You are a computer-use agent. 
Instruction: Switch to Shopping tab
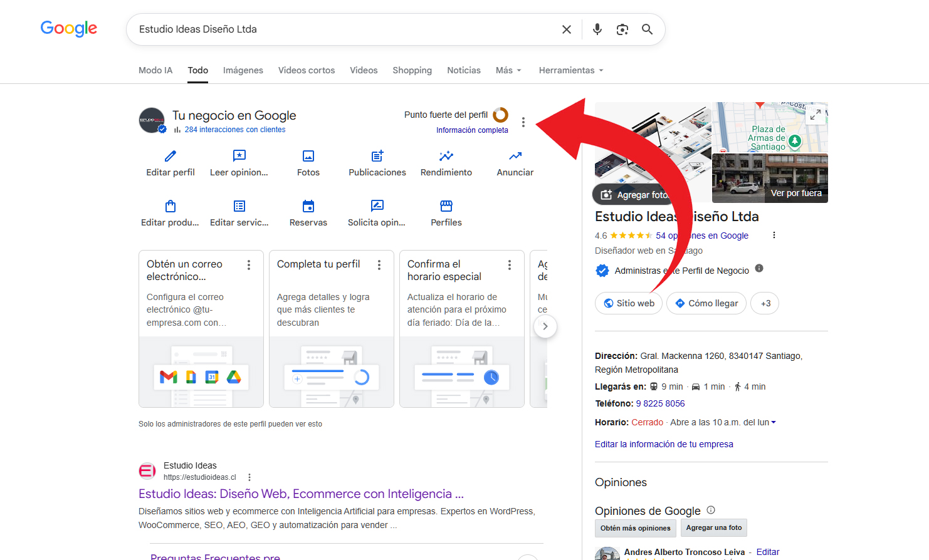tap(412, 70)
